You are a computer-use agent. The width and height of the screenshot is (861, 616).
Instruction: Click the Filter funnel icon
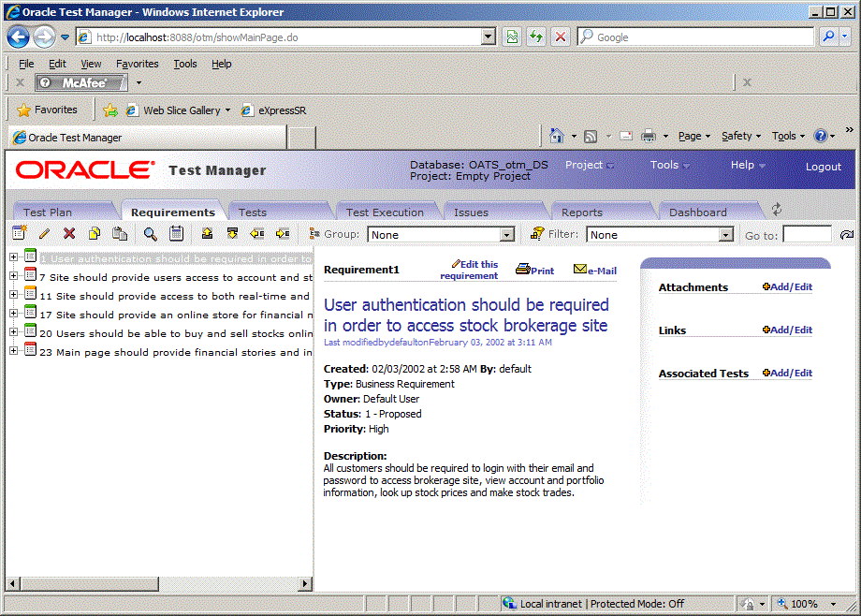537,233
